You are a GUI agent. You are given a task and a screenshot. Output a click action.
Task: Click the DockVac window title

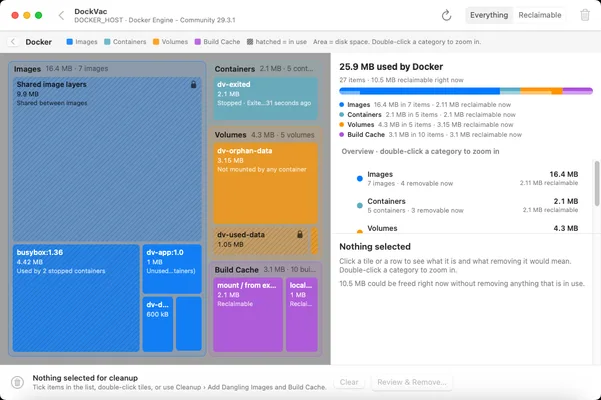pos(91,11)
